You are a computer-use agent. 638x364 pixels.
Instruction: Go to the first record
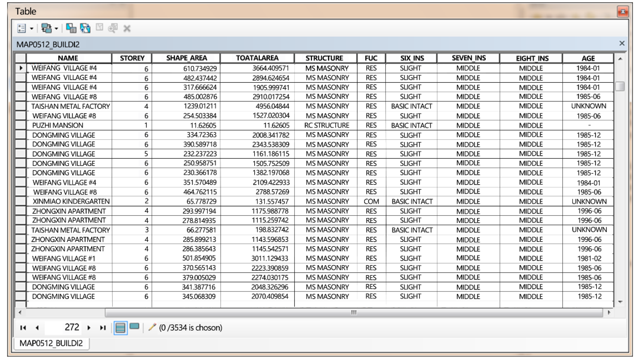tap(23, 328)
